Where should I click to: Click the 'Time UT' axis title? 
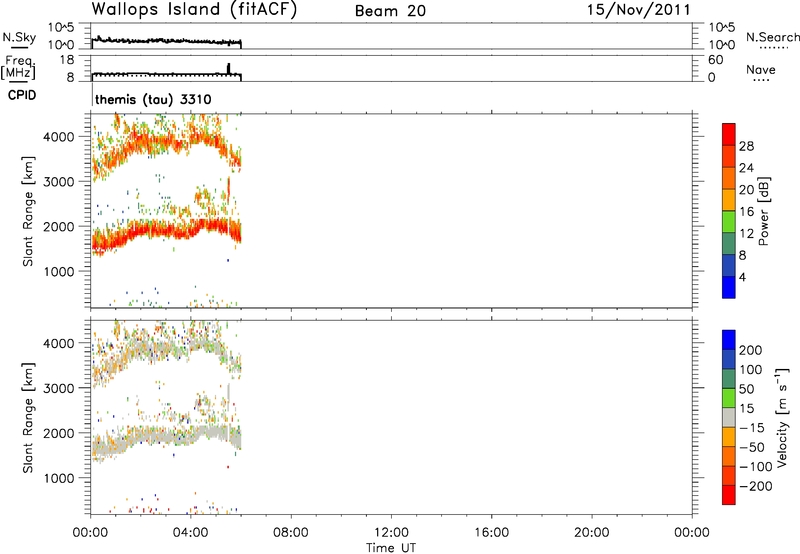(x=391, y=547)
